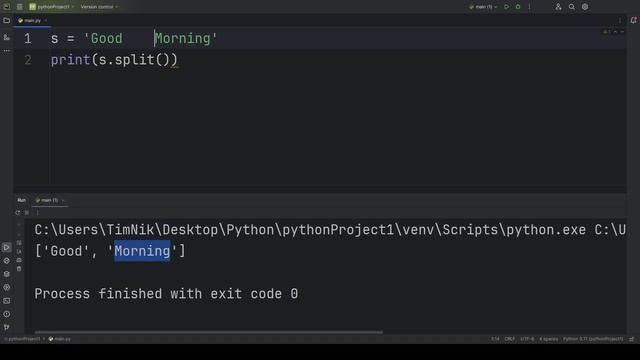Toggle read-only lock icon in status bar
The image size is (640, 360).
(x=631, y=339)
